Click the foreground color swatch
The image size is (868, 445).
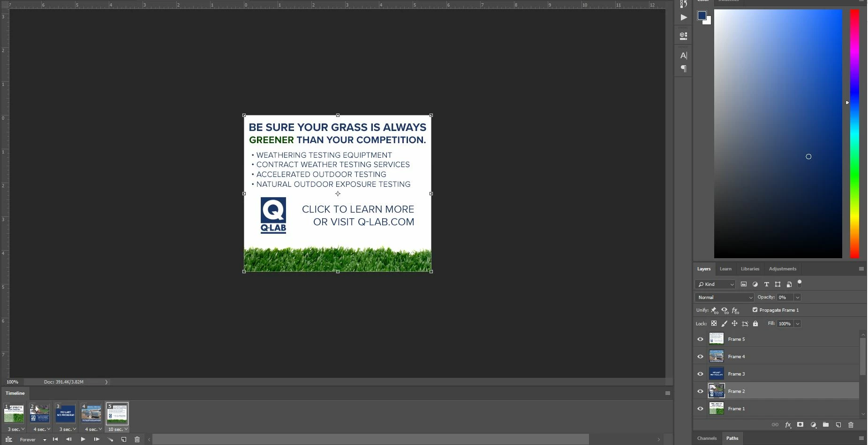coord(702,15)
